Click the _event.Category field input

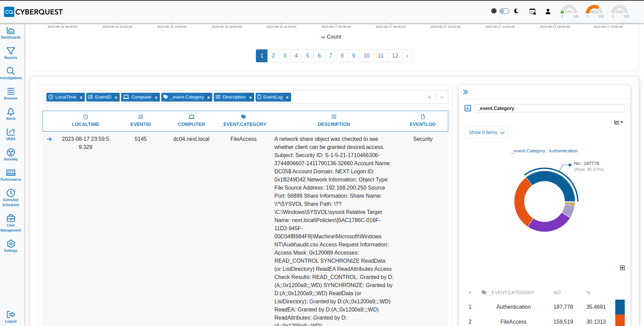click(x=550, y=108)
